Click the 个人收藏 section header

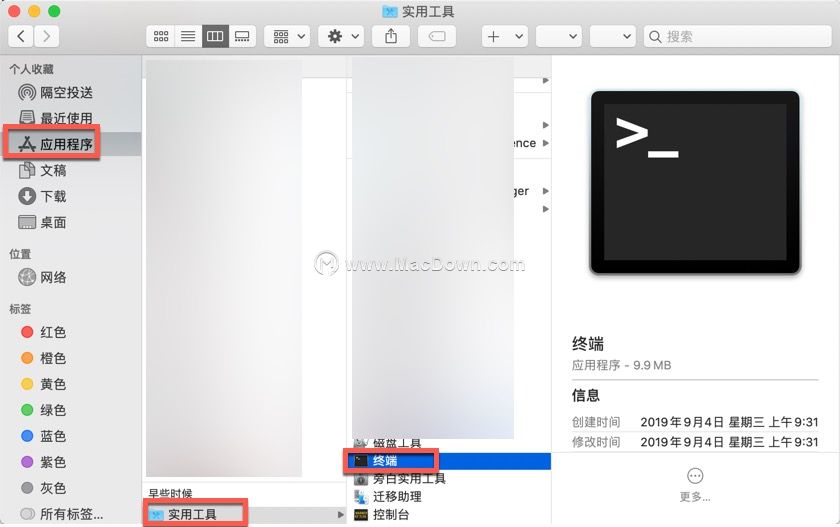pos(32,69)
